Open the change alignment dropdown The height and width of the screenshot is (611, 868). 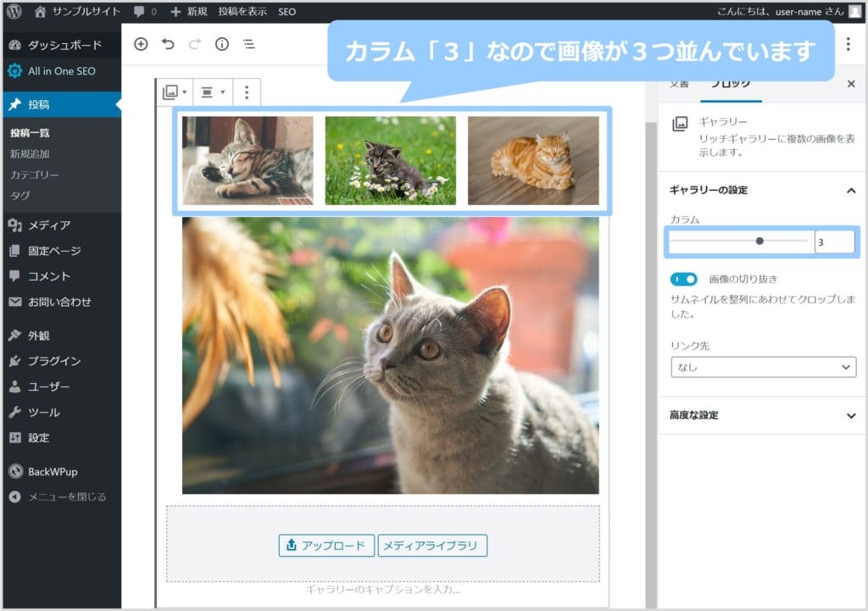(x=212, y=92)
